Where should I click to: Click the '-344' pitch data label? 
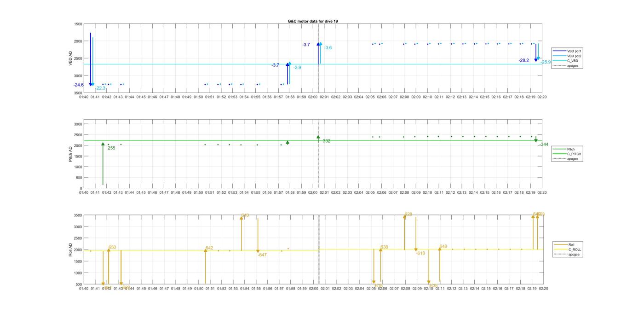544,145
